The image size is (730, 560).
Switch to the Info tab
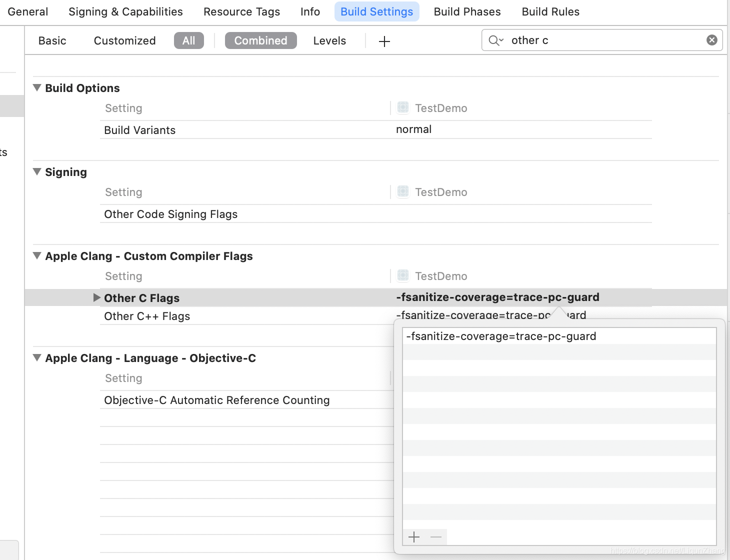[x=310, y=11]
